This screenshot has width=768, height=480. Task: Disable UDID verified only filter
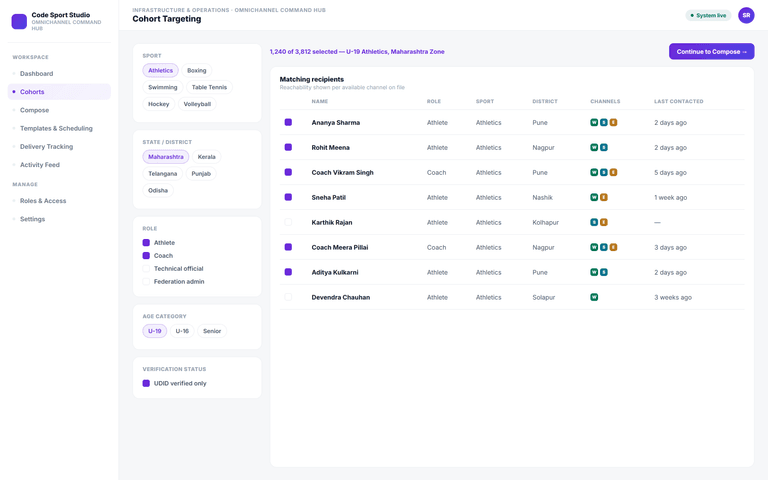click(x=146, y=384)
